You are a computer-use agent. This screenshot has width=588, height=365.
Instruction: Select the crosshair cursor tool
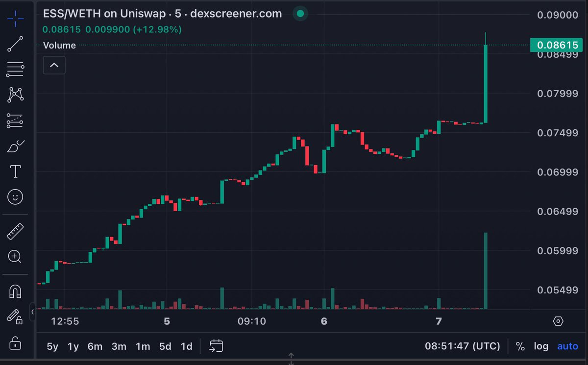pyautogui.click(x=16, y=18)
